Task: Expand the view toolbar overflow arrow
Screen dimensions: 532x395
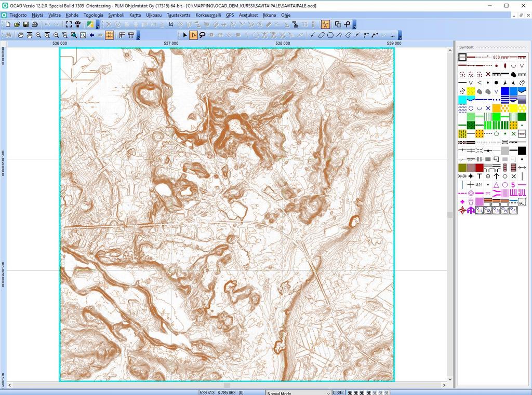Action: tap(138, 36)
